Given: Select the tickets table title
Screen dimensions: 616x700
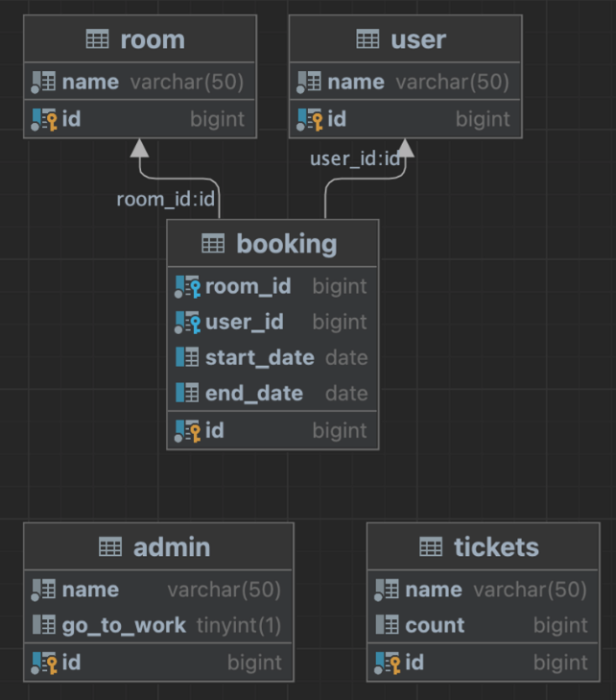Looking at the screenshot, I should point(496,547).
